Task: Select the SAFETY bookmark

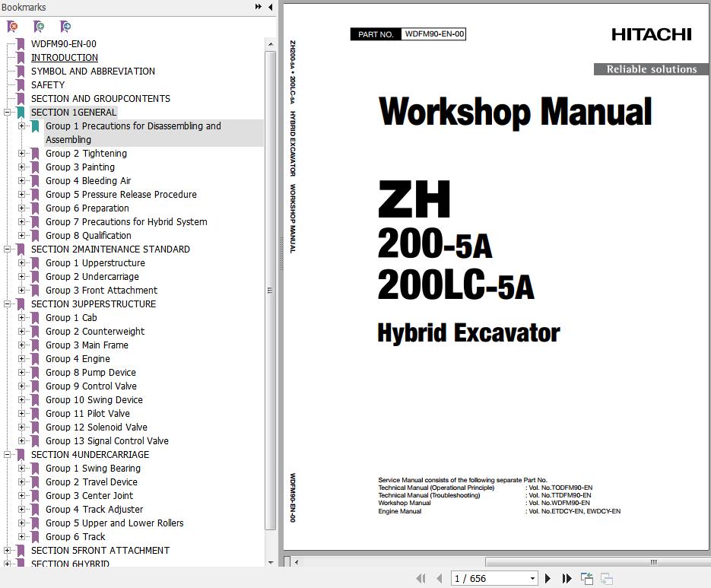Action: coord(48,85)
